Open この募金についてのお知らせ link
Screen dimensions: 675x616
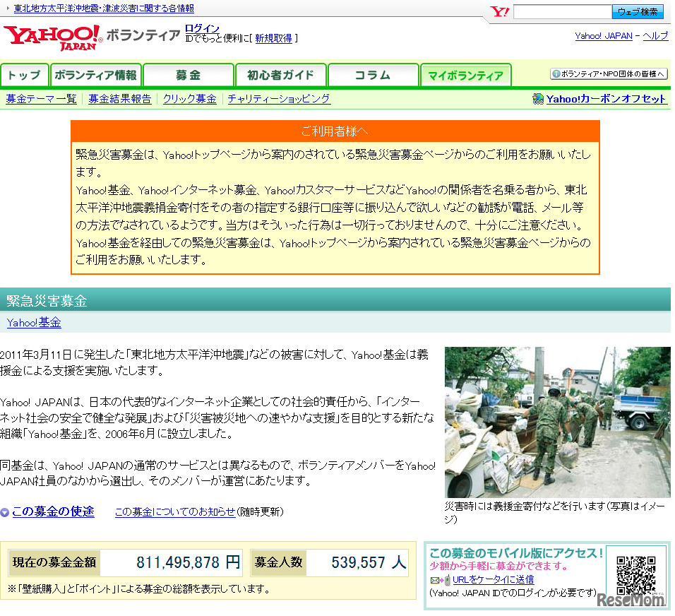pyautogui.click(x=175, y=511)
